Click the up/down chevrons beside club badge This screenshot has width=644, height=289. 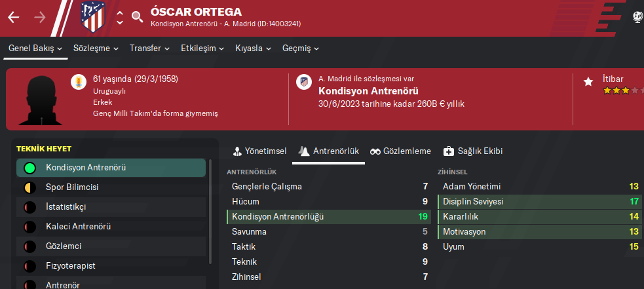[x=120, y=17]
